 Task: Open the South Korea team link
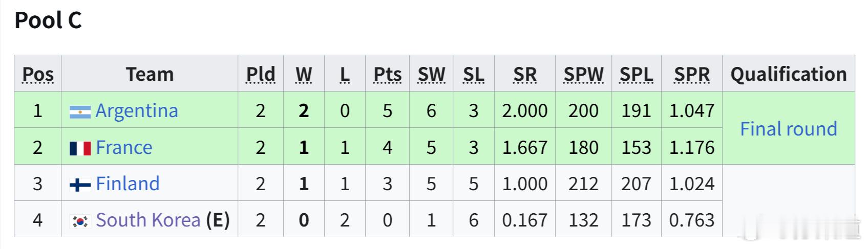pyautogui.click(x=148, y=220)
